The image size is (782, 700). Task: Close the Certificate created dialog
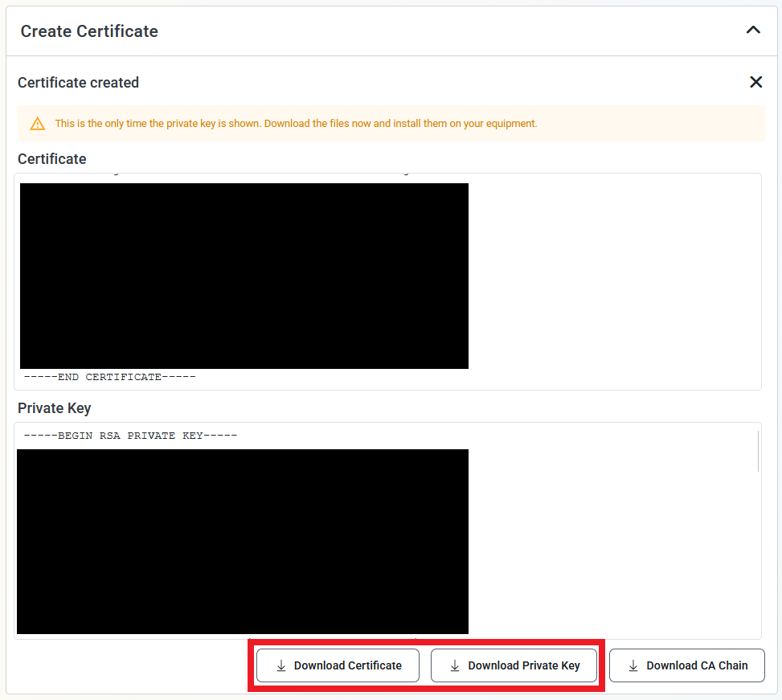pos(756,82)
